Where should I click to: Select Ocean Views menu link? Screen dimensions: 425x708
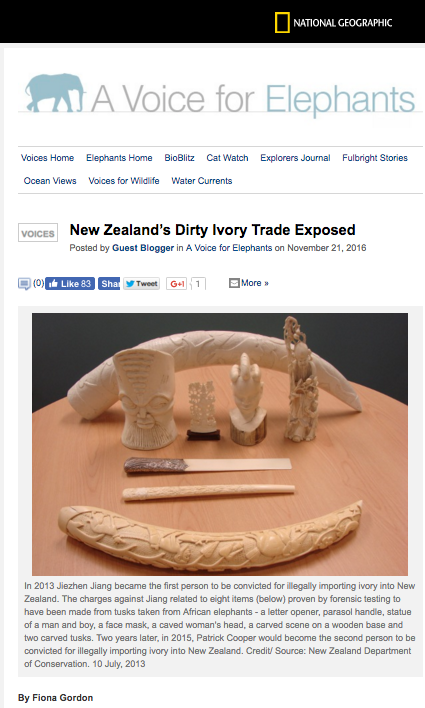tap(50, 181)
